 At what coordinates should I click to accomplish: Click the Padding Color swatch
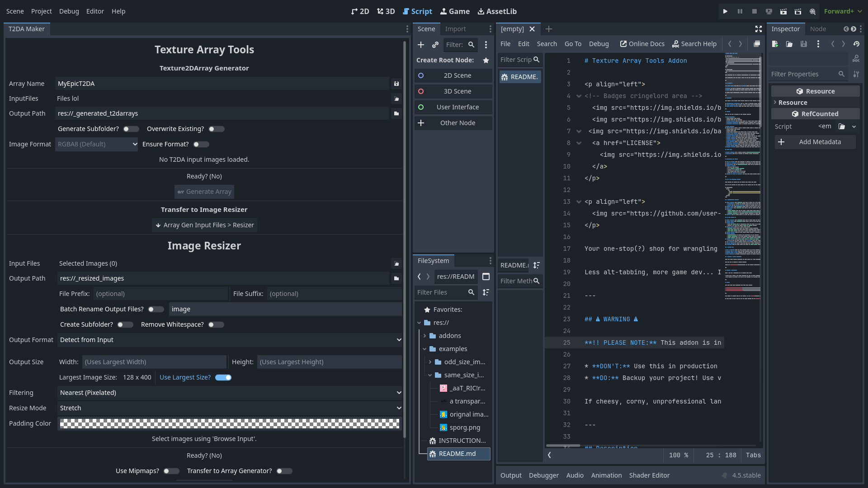(x=230, y=423)
